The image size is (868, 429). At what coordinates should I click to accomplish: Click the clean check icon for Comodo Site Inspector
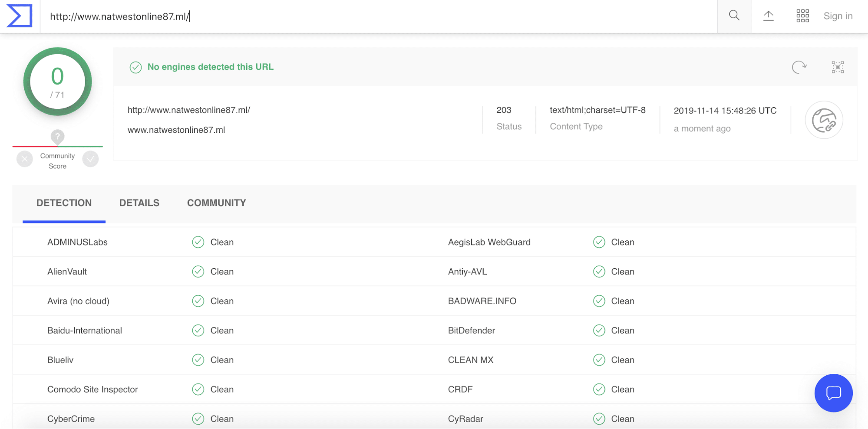click(x=198, y=390)
